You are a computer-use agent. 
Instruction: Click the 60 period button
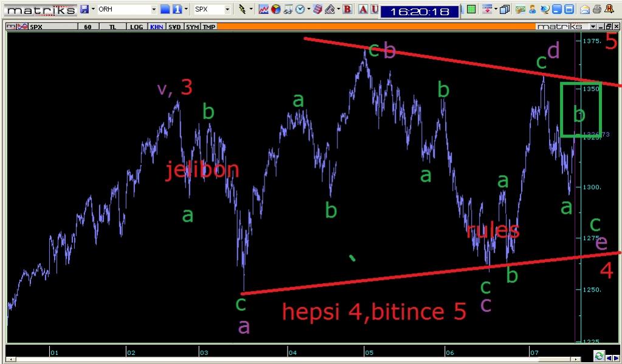pos(88,27)
